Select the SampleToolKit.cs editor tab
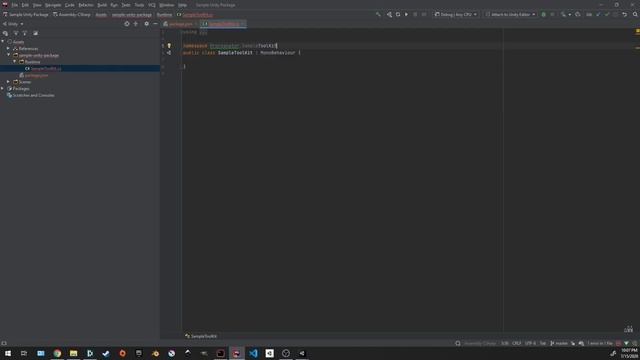The image size is (640, 360). coord(224,24)
